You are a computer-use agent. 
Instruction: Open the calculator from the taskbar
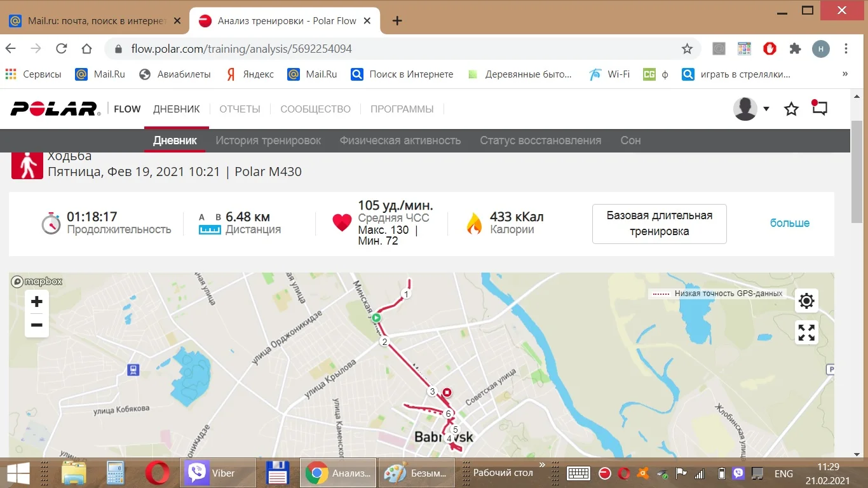(115, 473)
